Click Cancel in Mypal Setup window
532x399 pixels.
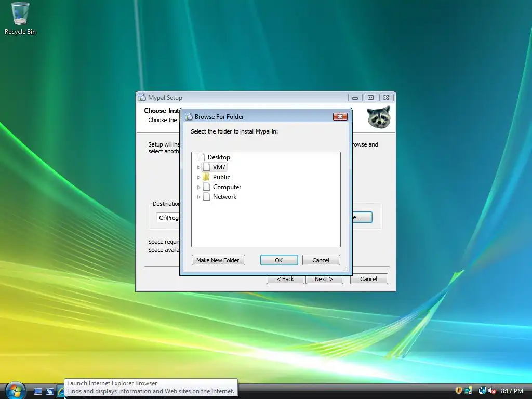pyautogui.click(x=368, y=279)
